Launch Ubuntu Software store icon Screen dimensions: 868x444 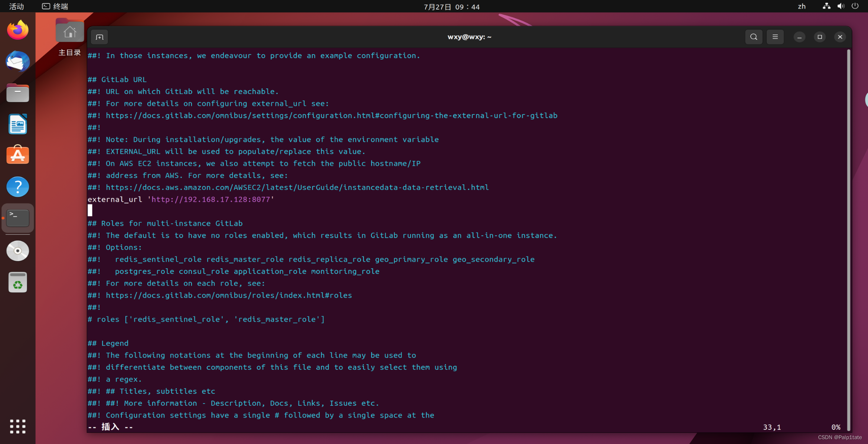click(x=17, y=155)
